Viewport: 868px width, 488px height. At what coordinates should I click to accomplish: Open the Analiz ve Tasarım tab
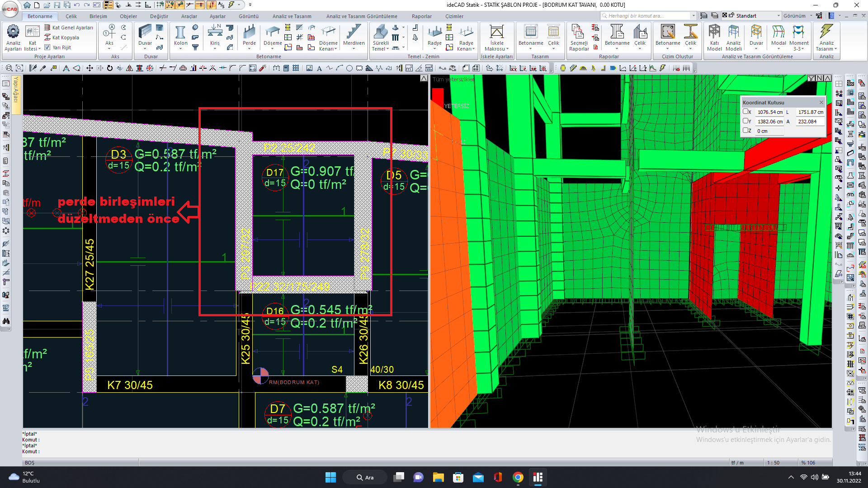pos(292,16)
